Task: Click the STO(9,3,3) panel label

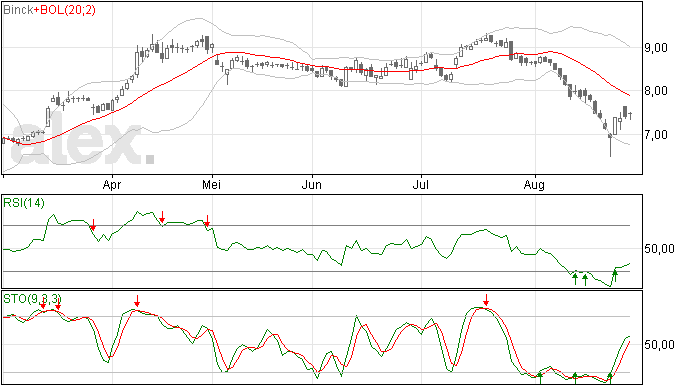Action: click(32, 299)
